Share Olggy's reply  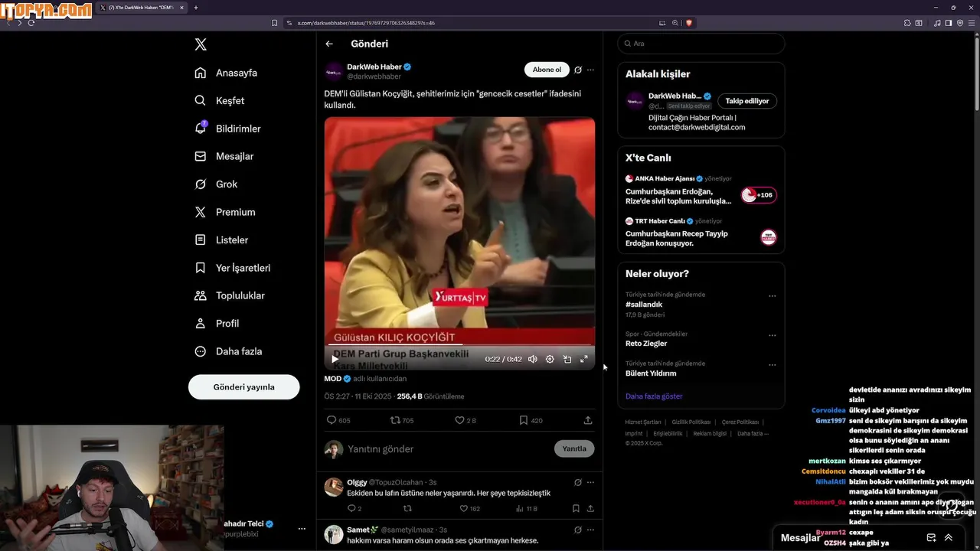coord(590,508)
